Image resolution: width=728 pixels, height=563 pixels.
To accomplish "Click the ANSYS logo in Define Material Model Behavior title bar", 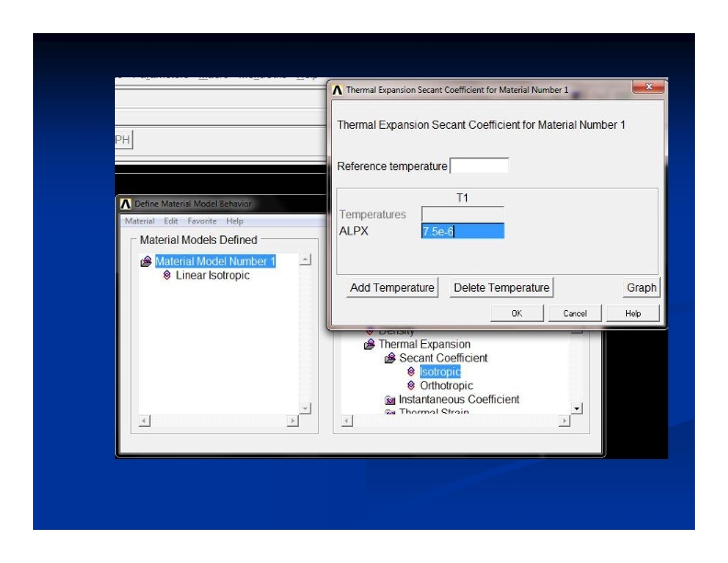I will tap(126, 203).
